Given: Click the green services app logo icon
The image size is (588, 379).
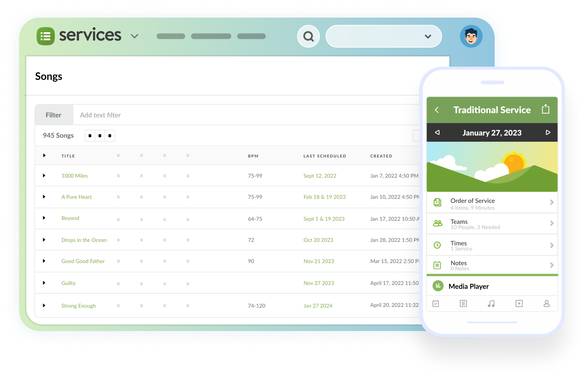Looking at the screenshot, I should click(x=46, y=36).
